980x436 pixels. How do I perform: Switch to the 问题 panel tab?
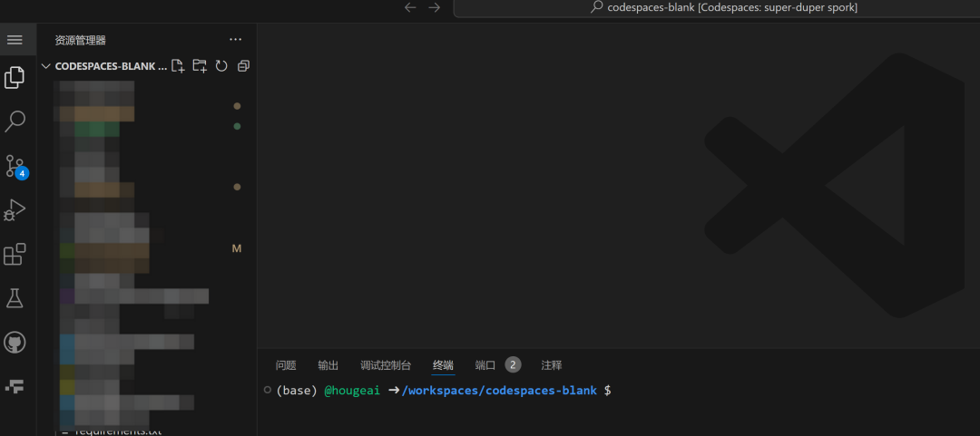click(286, 365)
